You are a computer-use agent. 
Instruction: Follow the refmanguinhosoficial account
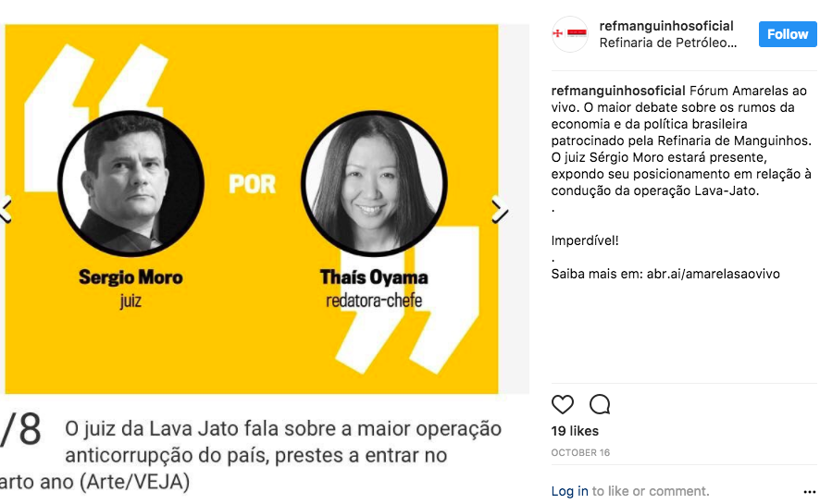[788, 34]
